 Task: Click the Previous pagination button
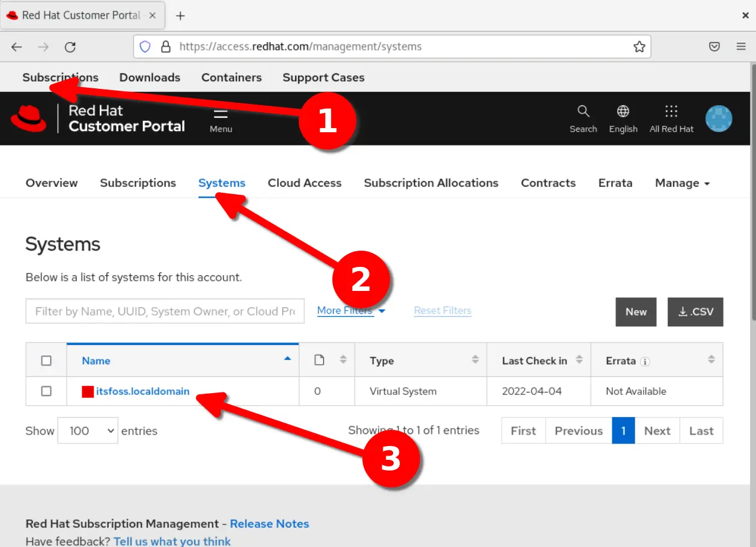pyautogui.click(x=579, y=431)
